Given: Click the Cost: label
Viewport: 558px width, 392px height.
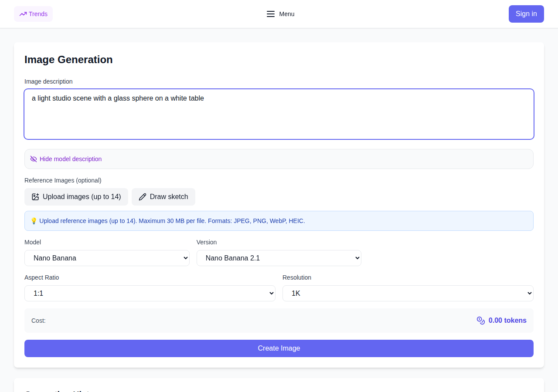Looking at the screenshot, I should coord(38,321).
